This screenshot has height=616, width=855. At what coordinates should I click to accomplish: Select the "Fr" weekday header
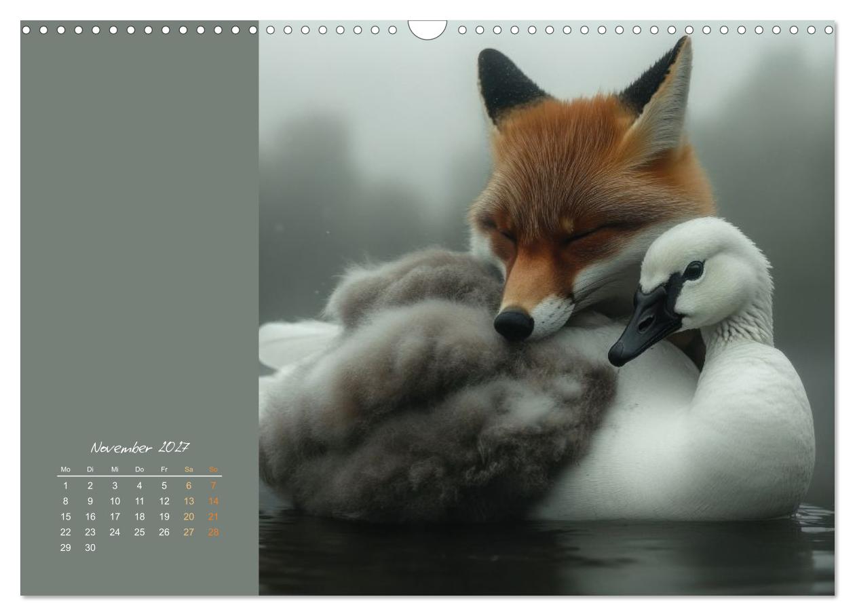[x=164, y=469]
